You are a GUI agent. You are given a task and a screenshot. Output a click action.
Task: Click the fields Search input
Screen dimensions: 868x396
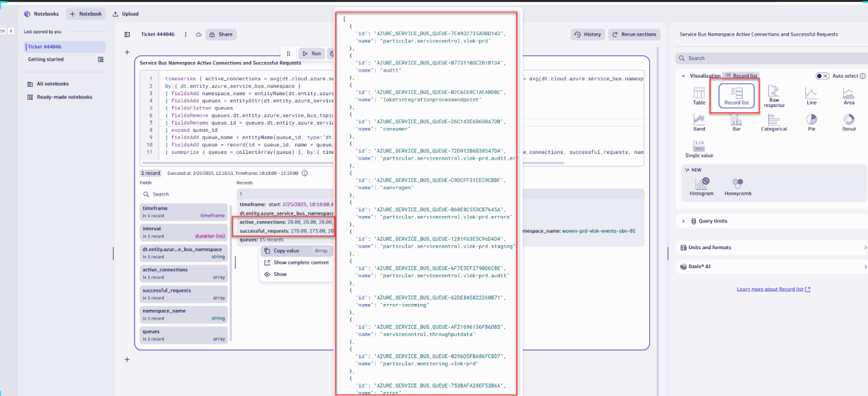tap(183, 194)
